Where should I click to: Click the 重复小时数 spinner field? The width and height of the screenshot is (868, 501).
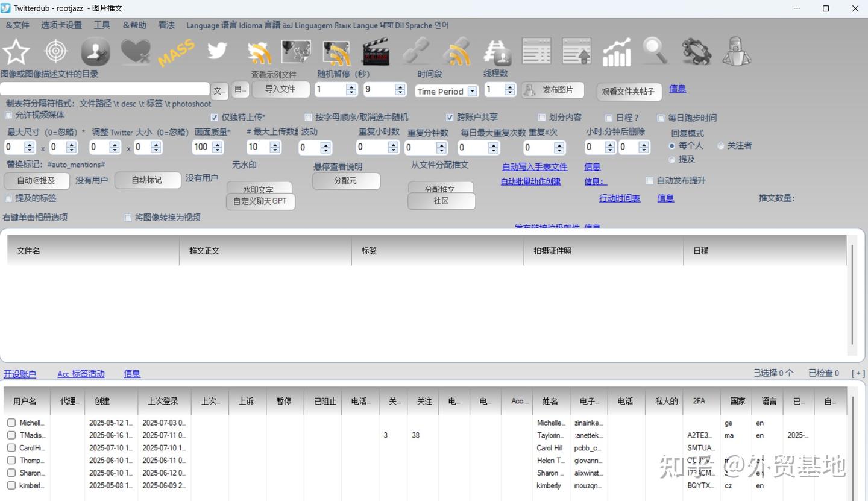378,147
